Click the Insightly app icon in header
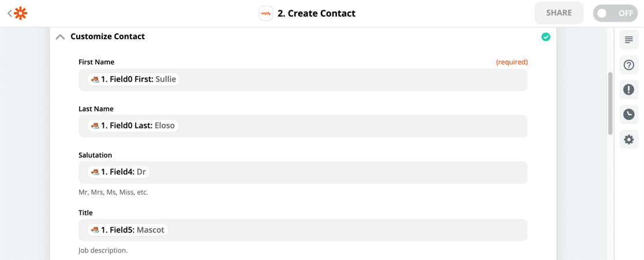 (x=265, y=13)
